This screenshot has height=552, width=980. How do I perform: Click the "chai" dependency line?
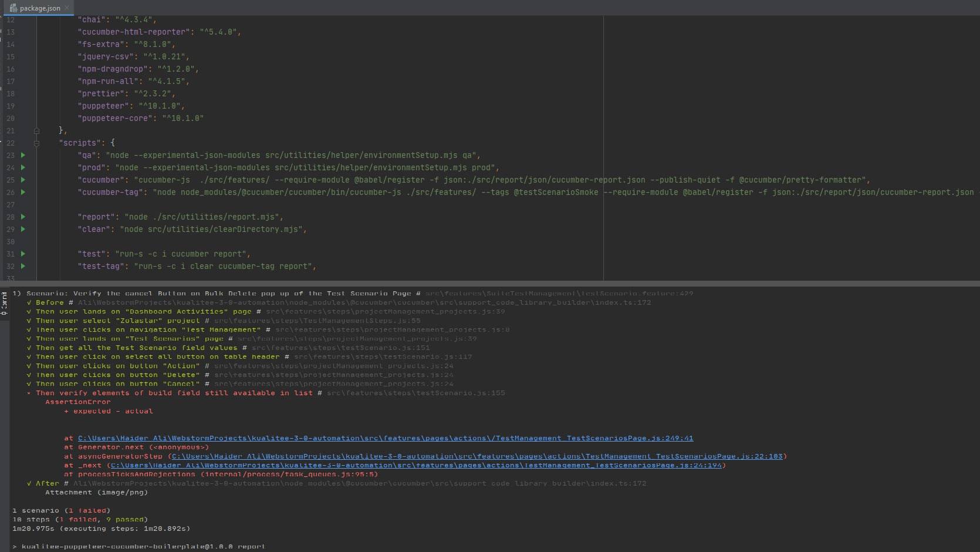(x=117, y=19)
